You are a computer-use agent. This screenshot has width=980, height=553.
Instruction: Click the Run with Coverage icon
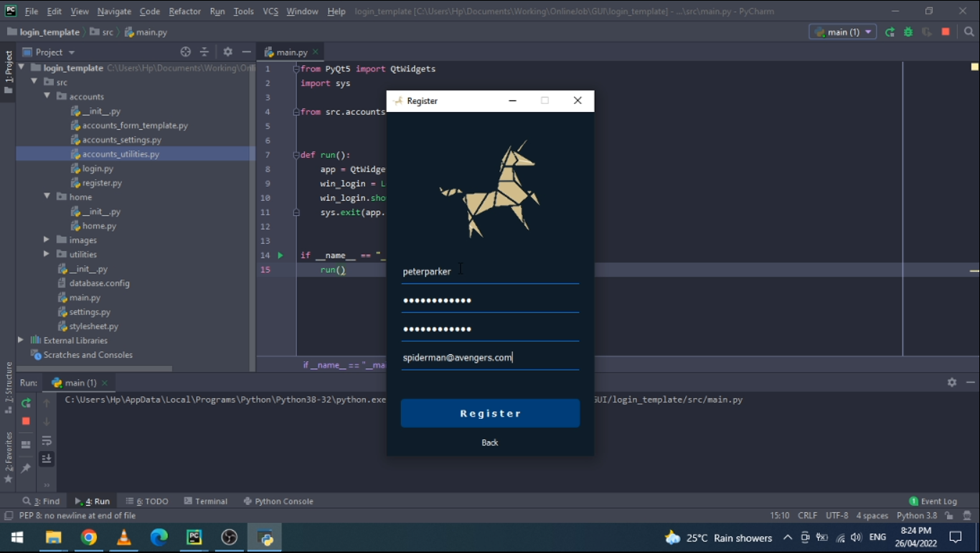coord(927,32)
